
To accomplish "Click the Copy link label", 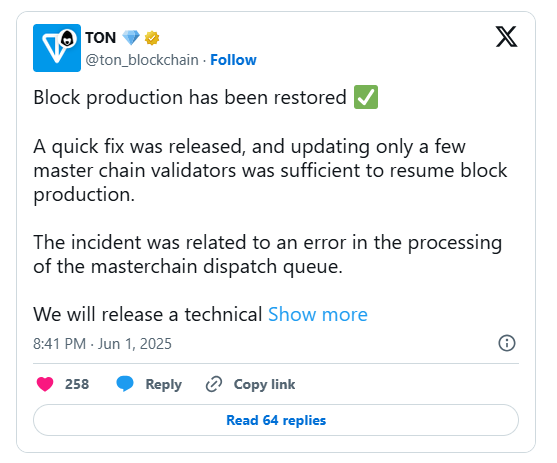I will click(x=264, y=384).
